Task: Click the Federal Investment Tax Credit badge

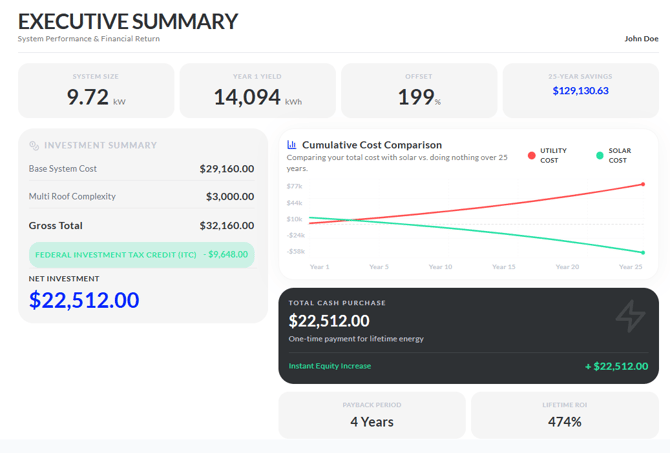Action: (141, 255)
